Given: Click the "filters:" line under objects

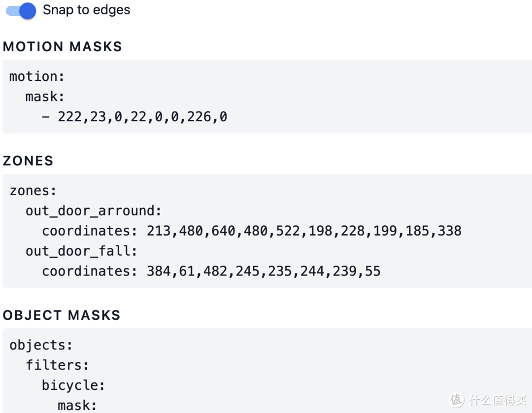Looking at the screenshot, I should (x=57, y=365).
